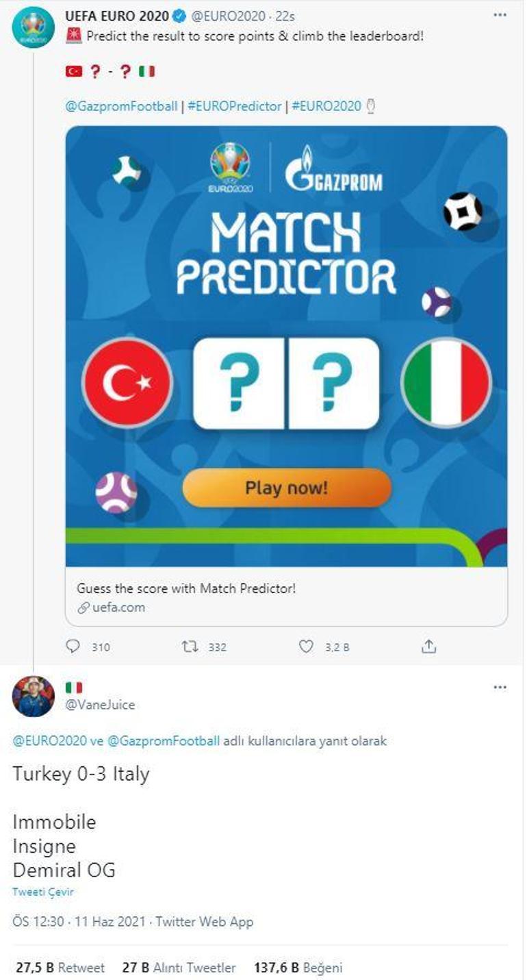Viewport: 527px width, 980px height.
Task: Retweet the UEFA EURO 2020 tweet
Action: coord(189,646)
